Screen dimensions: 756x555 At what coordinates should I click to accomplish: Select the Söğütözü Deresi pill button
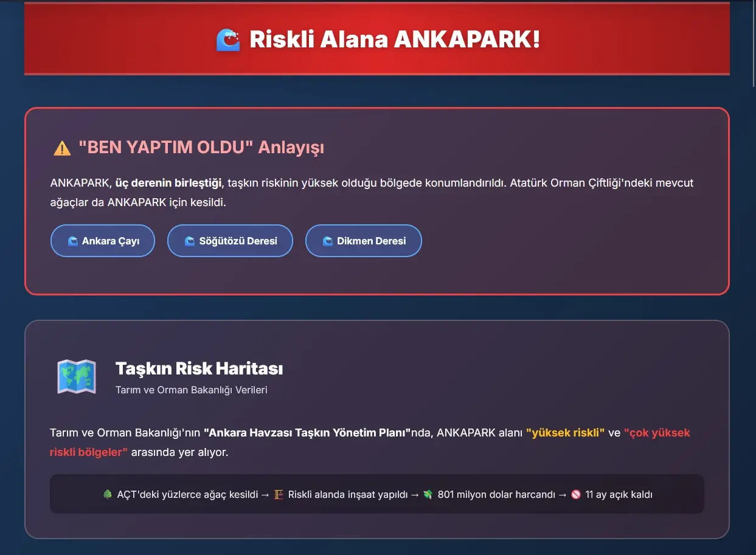coord(230,241)
